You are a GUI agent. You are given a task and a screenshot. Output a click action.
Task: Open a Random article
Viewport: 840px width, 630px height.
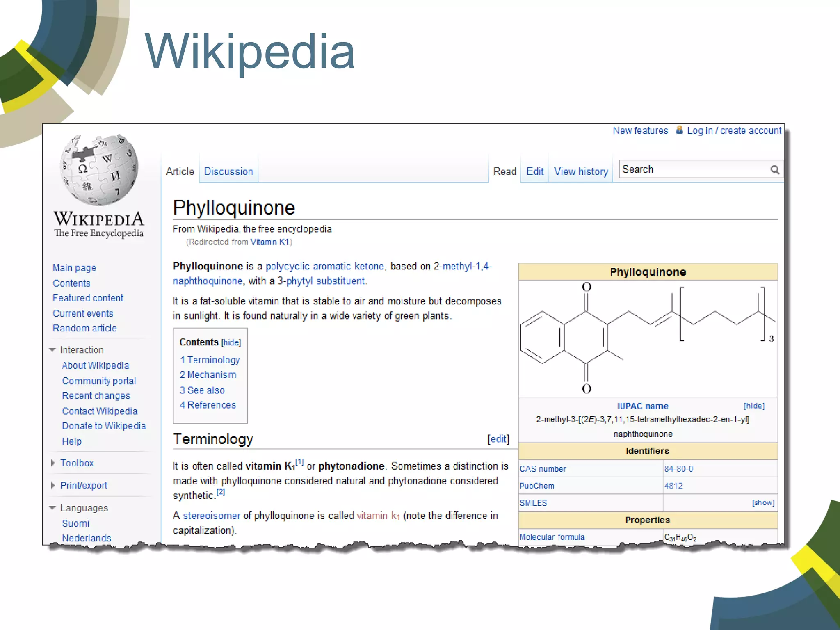tap(84, 328)
